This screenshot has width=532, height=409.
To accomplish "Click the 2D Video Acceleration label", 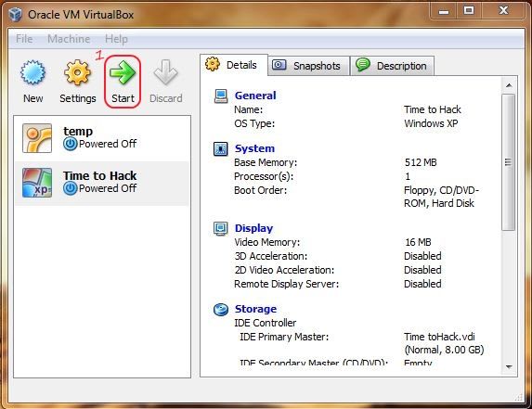I will [284, 270].
